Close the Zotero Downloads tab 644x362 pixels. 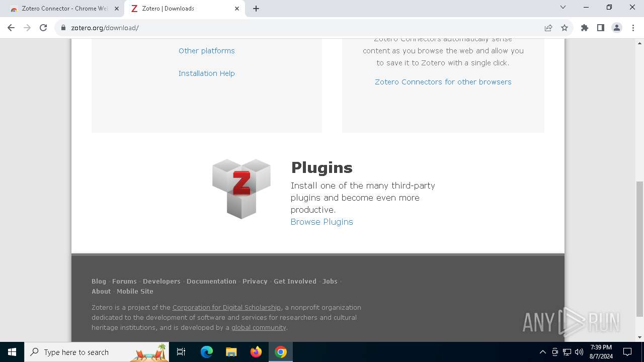237,9
